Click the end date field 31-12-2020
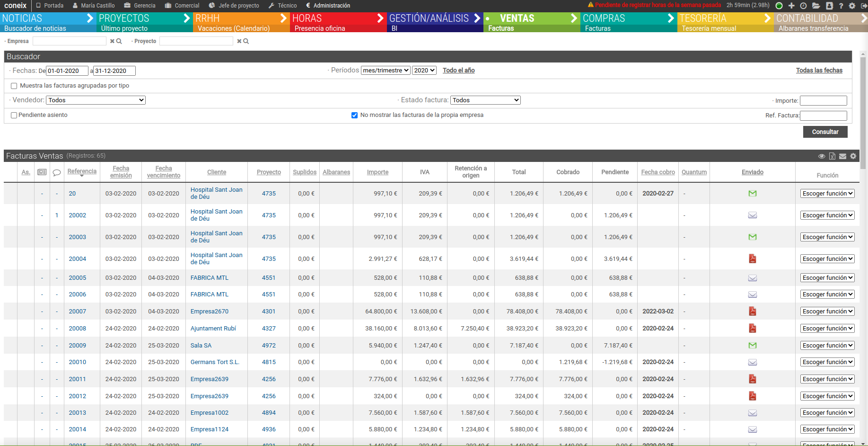 click(x=114, y=71)
